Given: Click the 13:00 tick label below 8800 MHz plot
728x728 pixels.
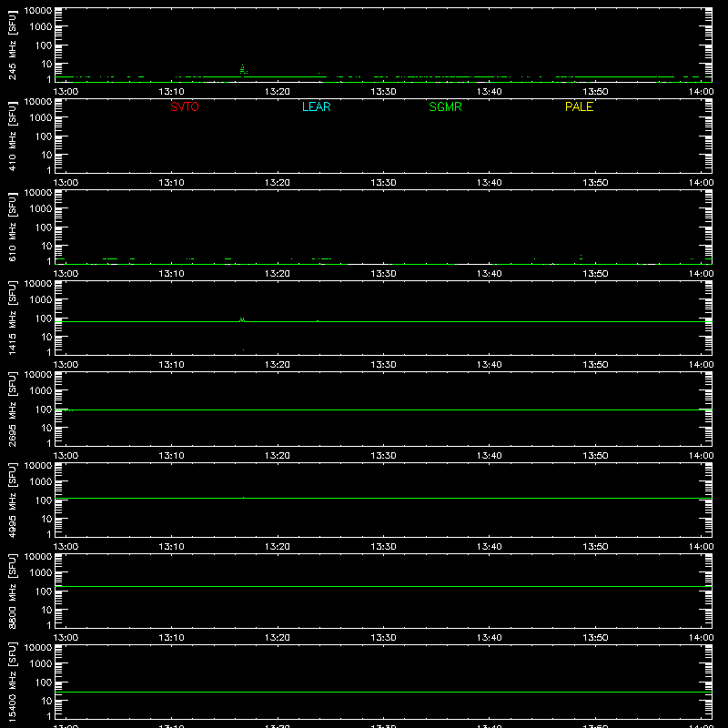Looking at the screenshot, I should [66, 638].
